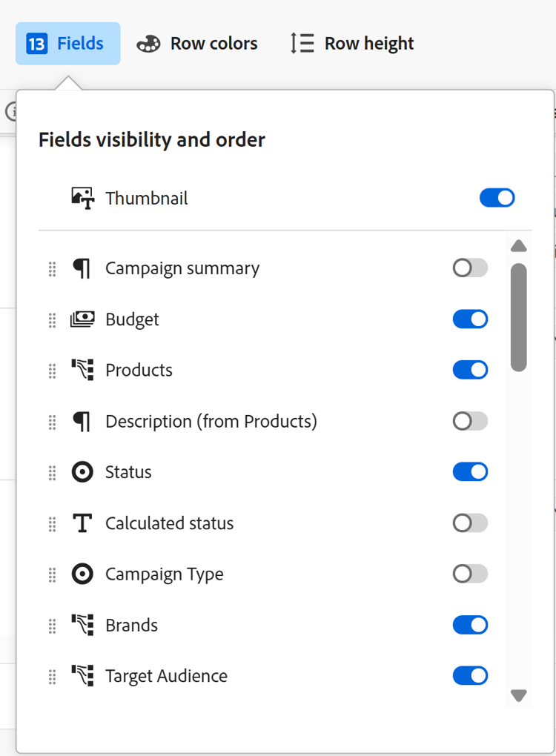
Task: Hide the Budget field using its toggle
Action: coord(470,319)
